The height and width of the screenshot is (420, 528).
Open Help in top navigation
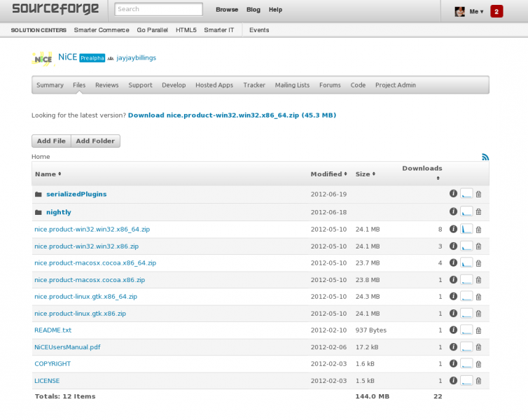(275, 10)
